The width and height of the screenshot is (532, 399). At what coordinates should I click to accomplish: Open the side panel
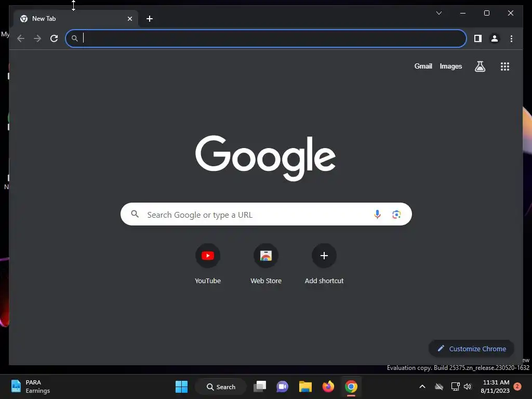pyautogui.click(x=478, y=38)
